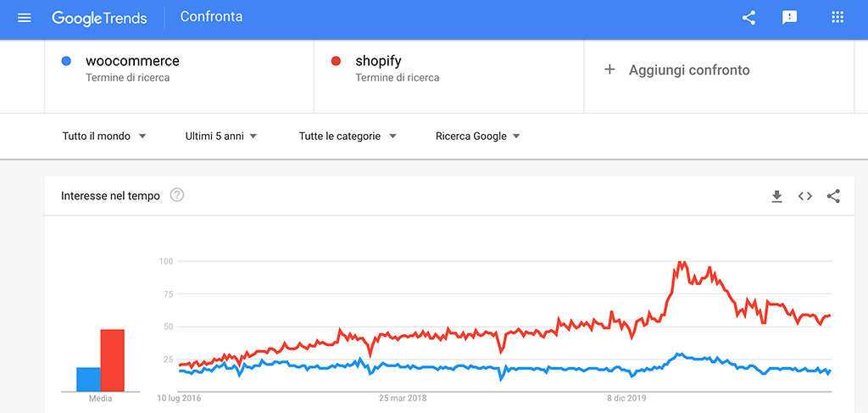This screenshot has width=868, height=413.
Task: Open the Ricerca Google dropdown
Action: pyautogui.click(x=478, y=137)
